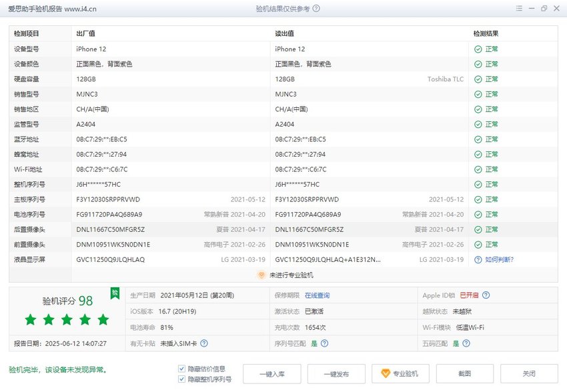Click the 正常 check icon for 设备型号
The image size is (567, 392).
tap(478, 49)
